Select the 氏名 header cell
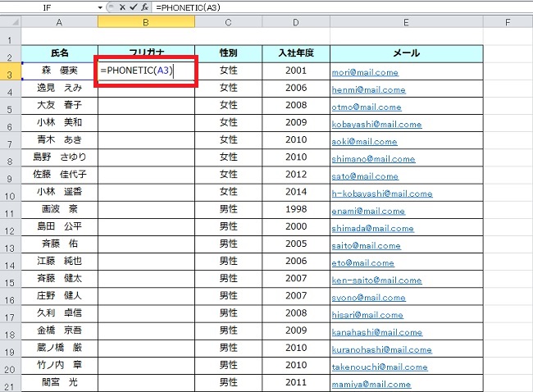The width and height of the screenshot is (533, 392). pos(59,53)
